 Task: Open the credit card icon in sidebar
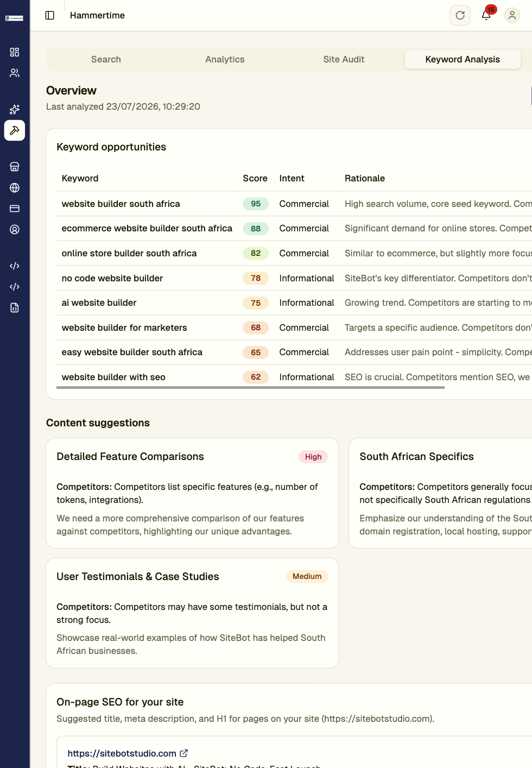[15, 209]
